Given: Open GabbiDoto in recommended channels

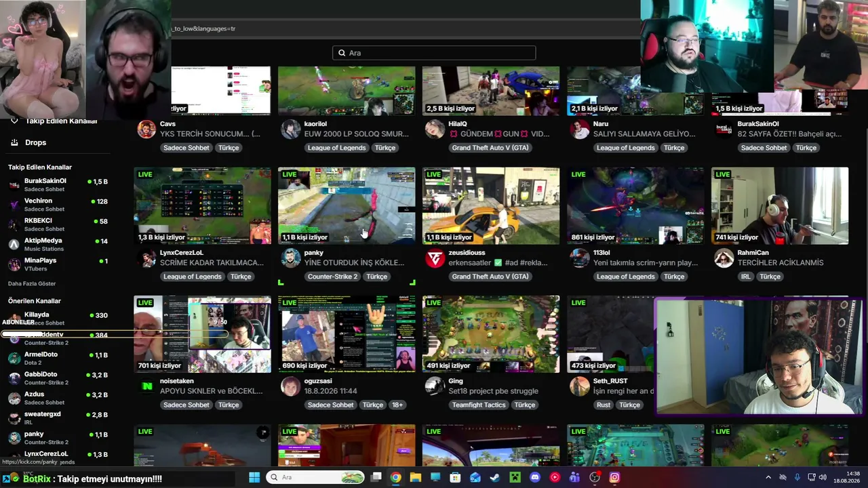Looking at the screenshot, I should point(58,378).
